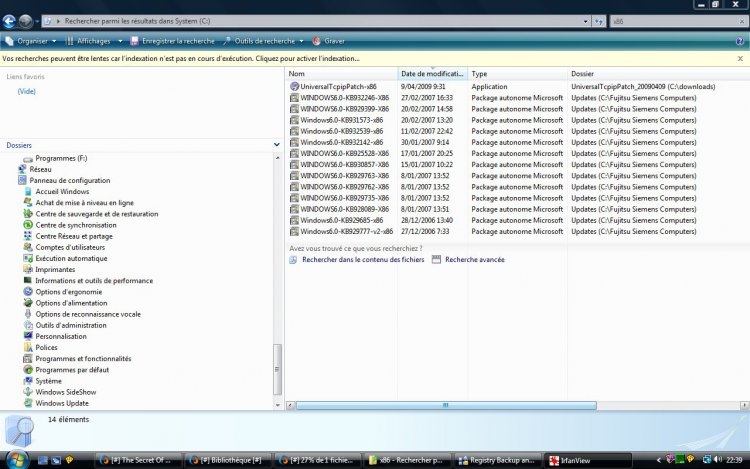750x469 pixels.
Task: Open the Organiser dropdown menu
Action: (x=31, y=41)
